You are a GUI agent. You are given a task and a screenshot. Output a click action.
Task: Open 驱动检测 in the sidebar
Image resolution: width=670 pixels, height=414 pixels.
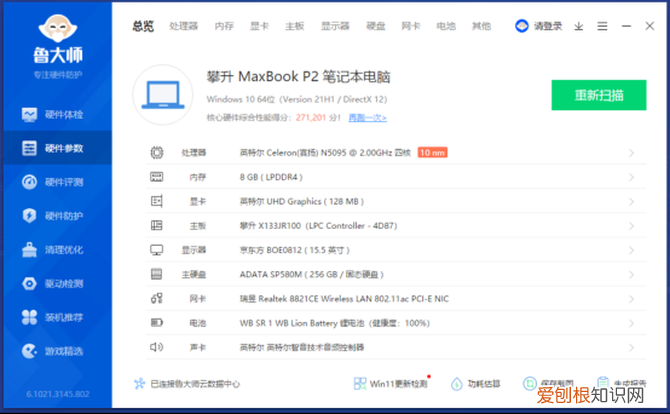click(58, 283)
